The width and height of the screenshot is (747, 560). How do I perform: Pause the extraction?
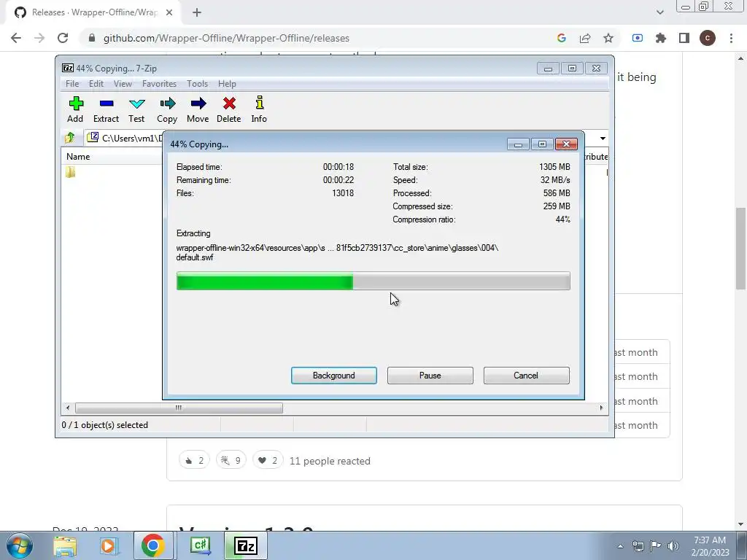pyautogui.click(x=430, y=376)
